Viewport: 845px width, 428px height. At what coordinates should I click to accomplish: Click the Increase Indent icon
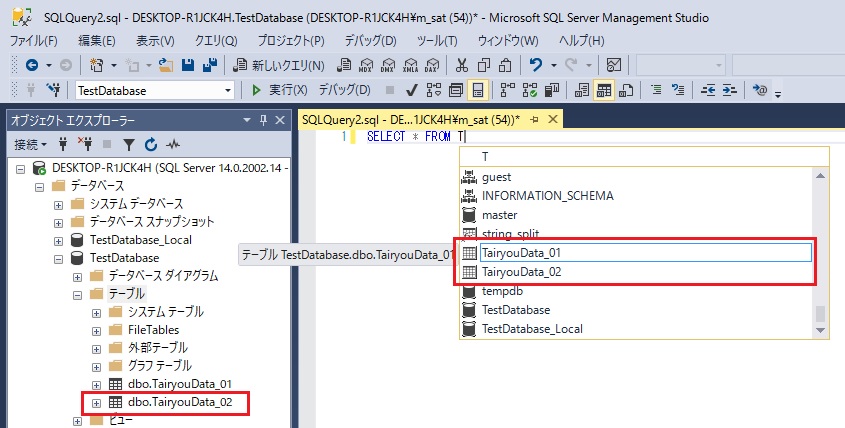[729, 90]
